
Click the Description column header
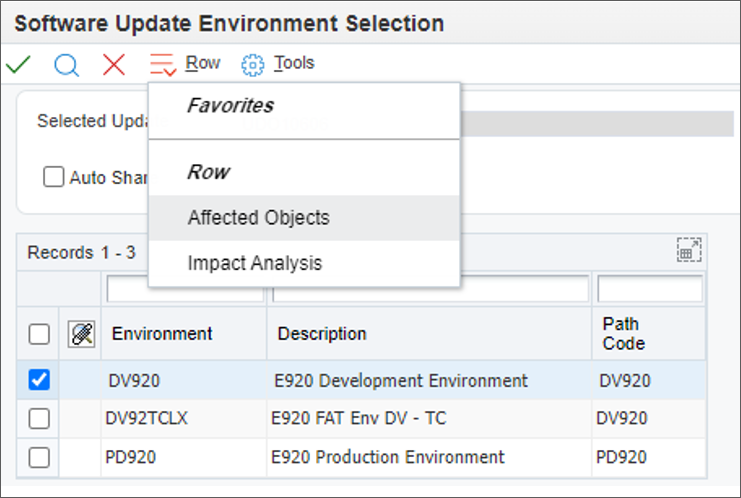(322, 334)
